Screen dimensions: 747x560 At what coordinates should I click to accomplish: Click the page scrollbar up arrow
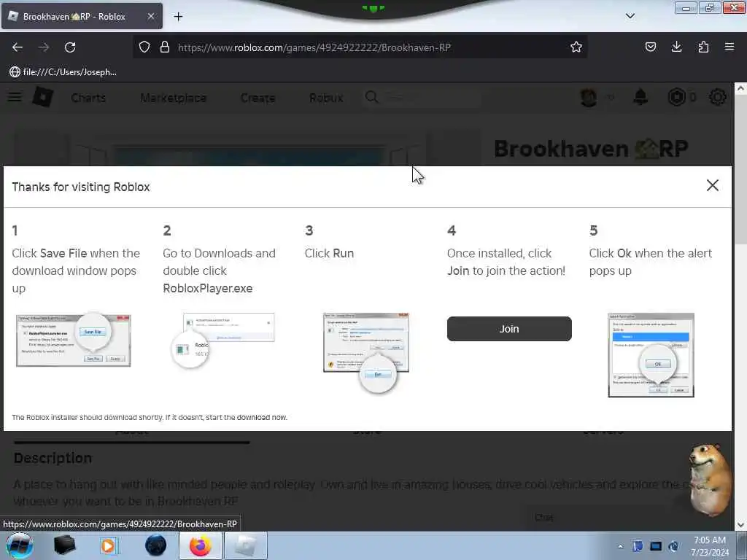click(740, 88)
